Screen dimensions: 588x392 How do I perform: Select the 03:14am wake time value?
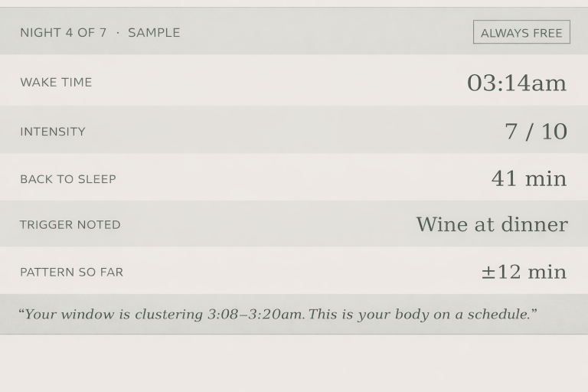[516, 83]
